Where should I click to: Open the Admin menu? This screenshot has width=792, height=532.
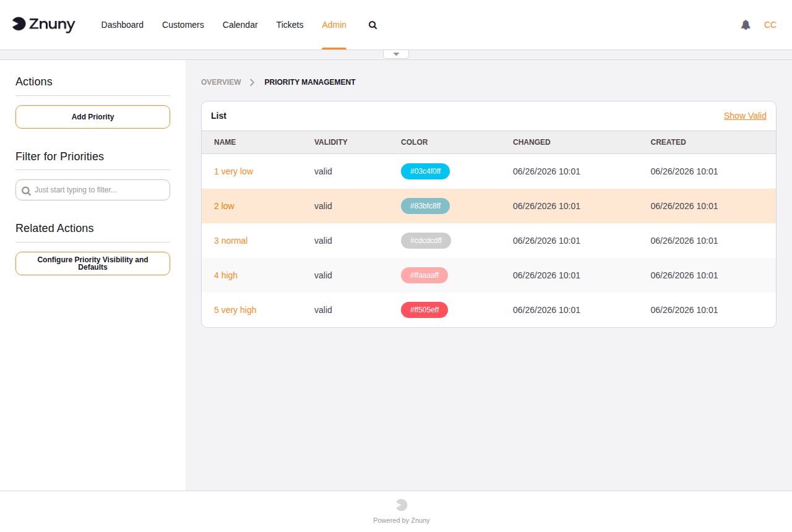334,25
